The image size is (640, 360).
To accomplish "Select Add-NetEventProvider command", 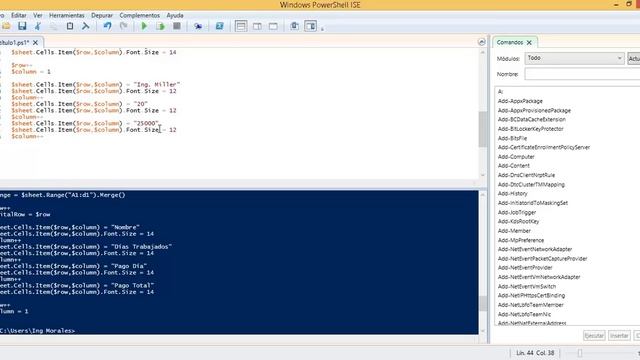I will click(x=525, y=267).
